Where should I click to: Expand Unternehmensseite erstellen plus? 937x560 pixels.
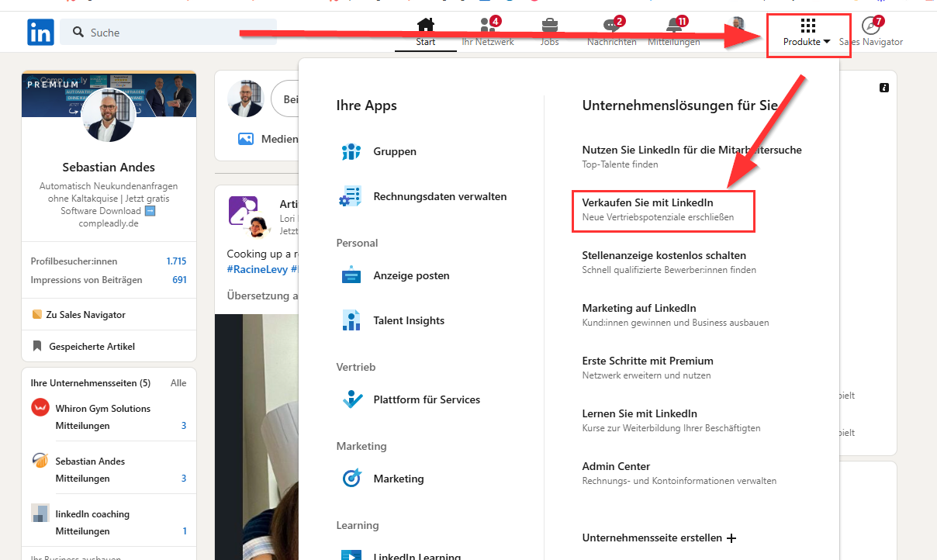[x=731, y=538]
